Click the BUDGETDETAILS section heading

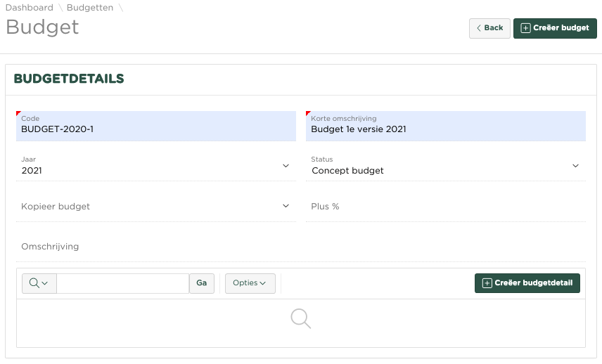[x=69, y=79]
